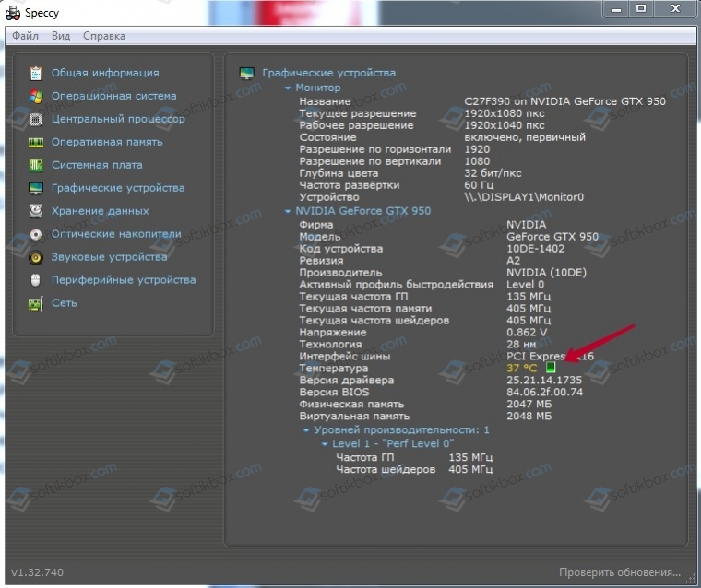
Task: Click driver version 25.21.14.1735
Action: [x=544, y=381]
